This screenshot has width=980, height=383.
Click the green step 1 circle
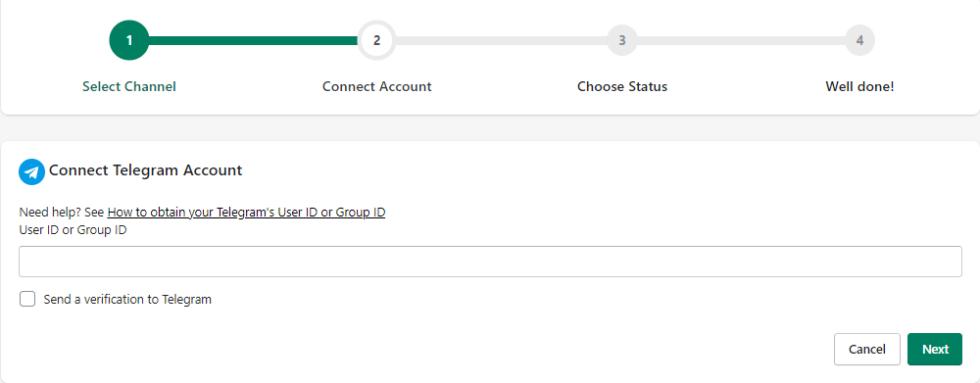[x=128, y=40]
